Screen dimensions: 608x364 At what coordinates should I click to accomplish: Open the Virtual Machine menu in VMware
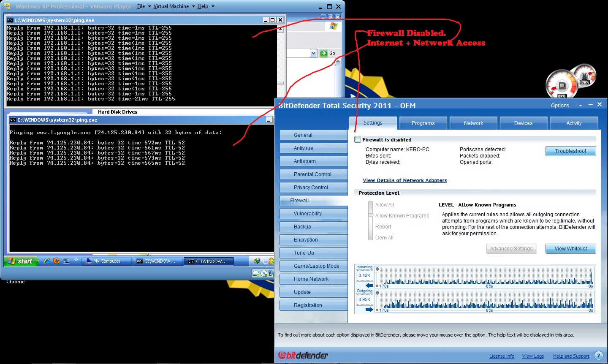[174, 6]
